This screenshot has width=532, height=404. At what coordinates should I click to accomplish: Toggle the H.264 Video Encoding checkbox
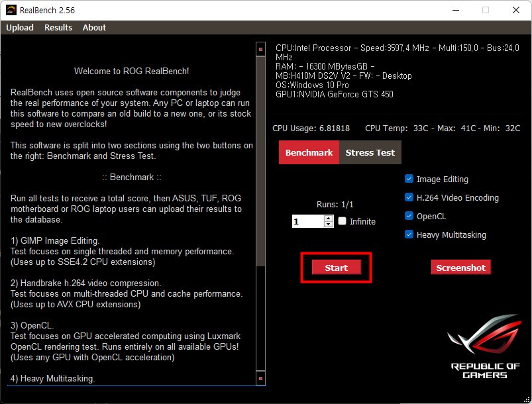409,197
